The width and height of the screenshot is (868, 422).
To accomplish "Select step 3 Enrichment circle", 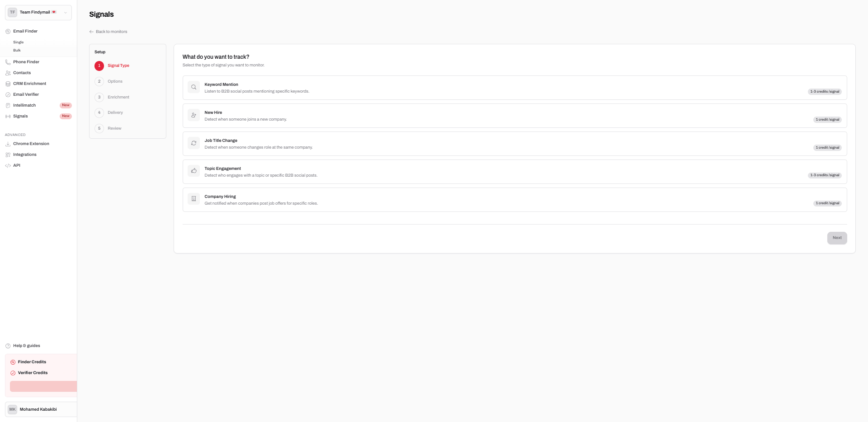I will pyautogui.click(x=99, y=97).
